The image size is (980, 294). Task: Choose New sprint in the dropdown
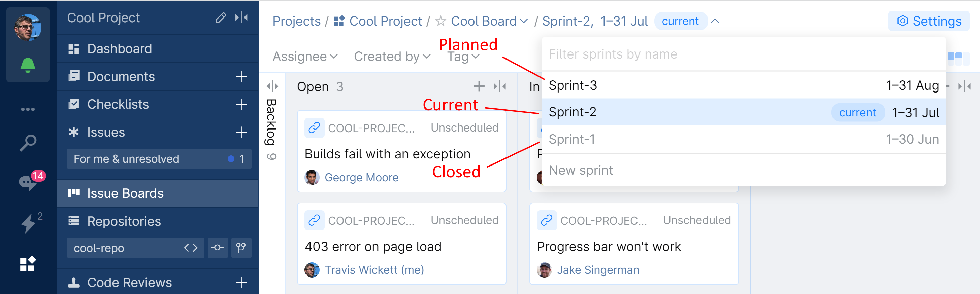tap(581, 170)
